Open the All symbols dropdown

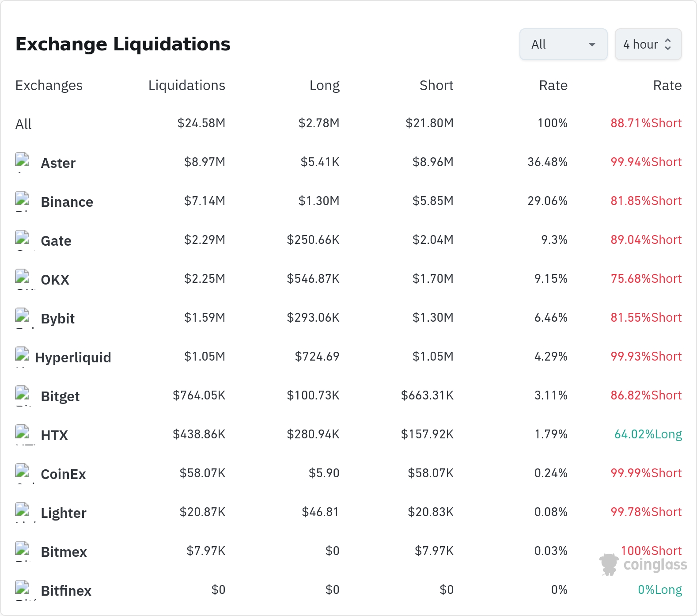point(563,44)
